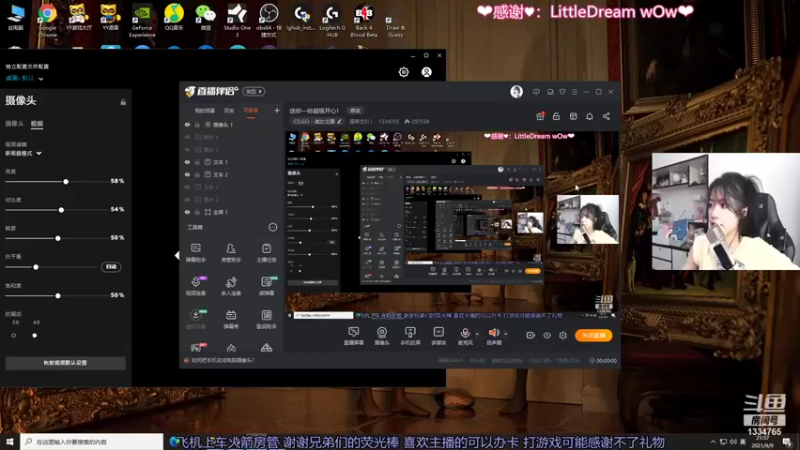Show hidden 图片 4 source via eye

[x=187, y=137]
